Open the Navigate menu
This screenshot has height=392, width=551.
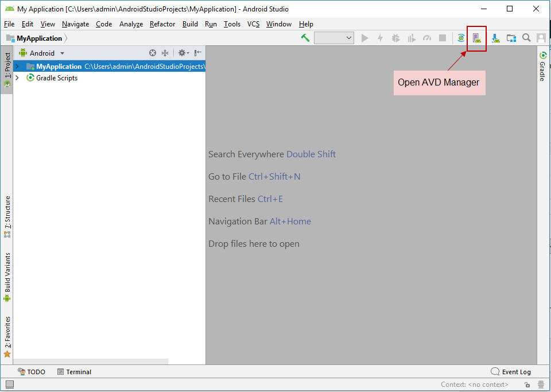(76, 24)
